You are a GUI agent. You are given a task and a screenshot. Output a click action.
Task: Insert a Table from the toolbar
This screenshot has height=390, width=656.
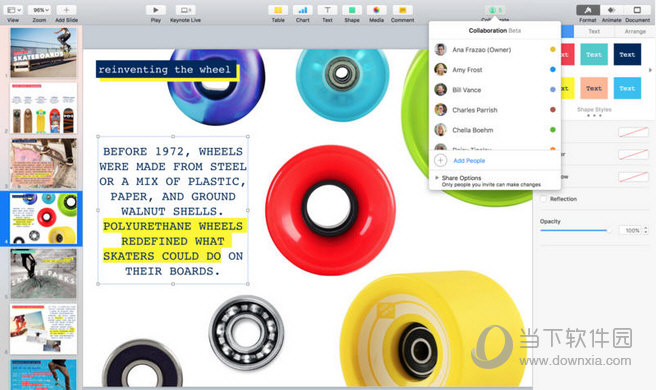click(x=278, y=10)
